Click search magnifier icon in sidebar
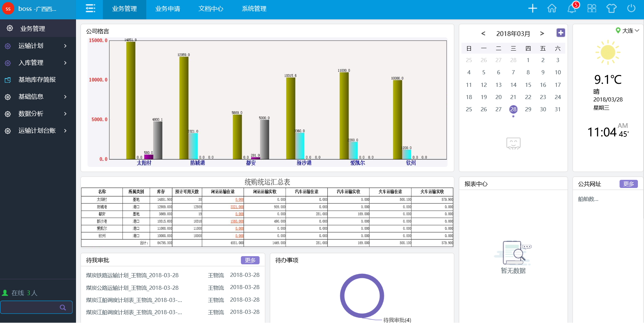644x323 pixels. 63,307
